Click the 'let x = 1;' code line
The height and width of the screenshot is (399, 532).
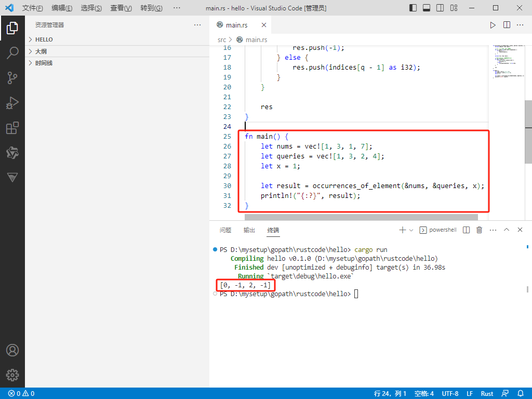[x=280, y=166]
